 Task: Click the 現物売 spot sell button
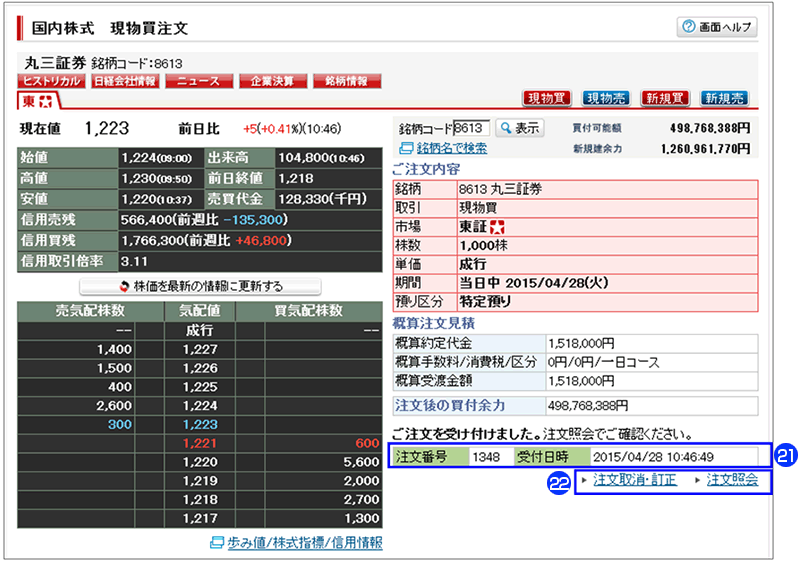[x=606, y=98]
